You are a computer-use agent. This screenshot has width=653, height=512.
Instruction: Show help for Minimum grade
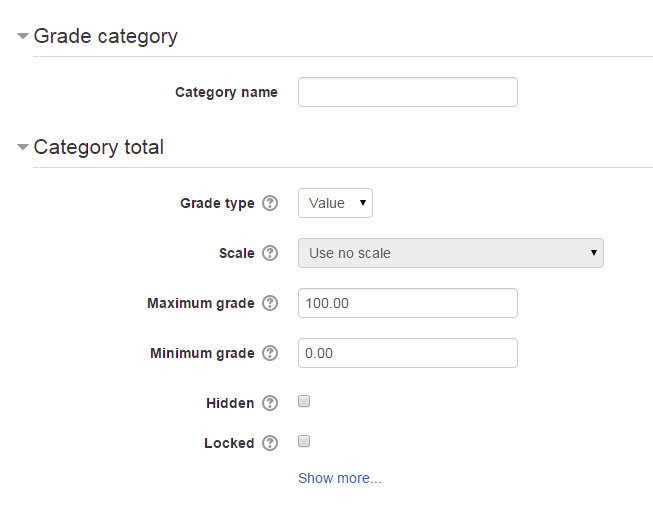(x=270, y=353)
